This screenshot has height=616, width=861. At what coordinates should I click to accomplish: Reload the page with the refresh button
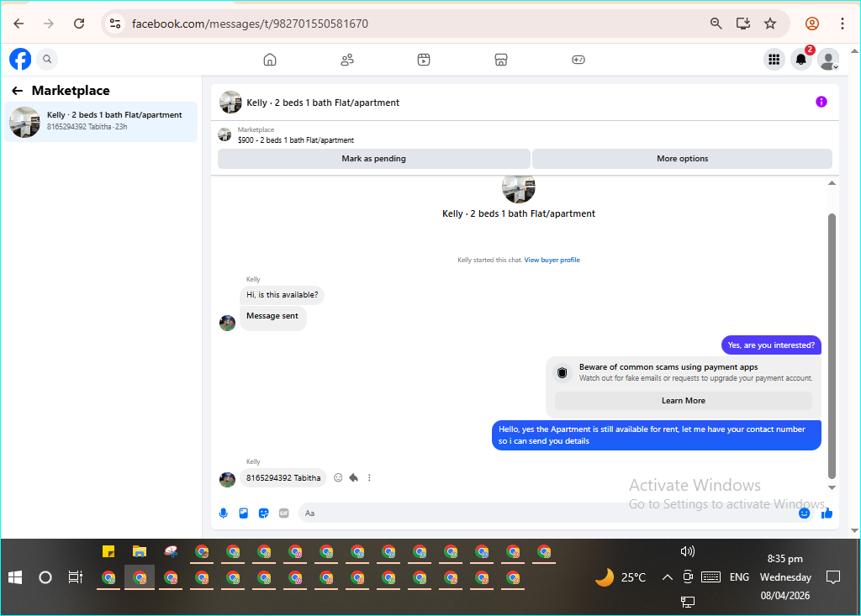(79, 24)
